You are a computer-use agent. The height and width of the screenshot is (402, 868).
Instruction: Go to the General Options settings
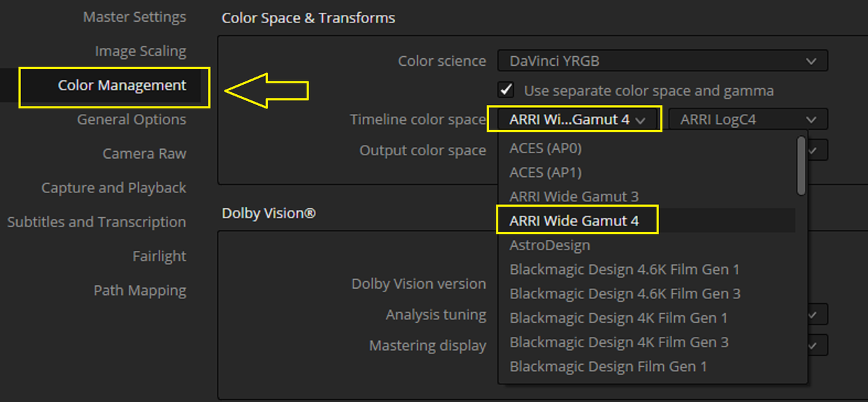[x=132, y=119]
